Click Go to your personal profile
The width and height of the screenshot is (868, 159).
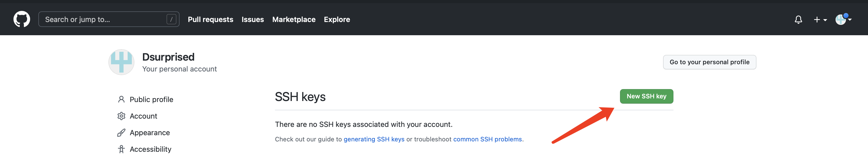pyautogui.click(x=709, y=62)
